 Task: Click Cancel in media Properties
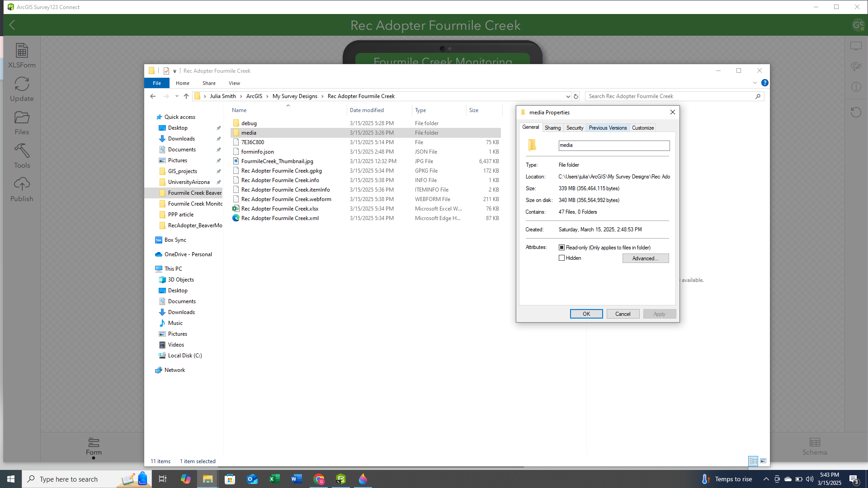point(623,314)
